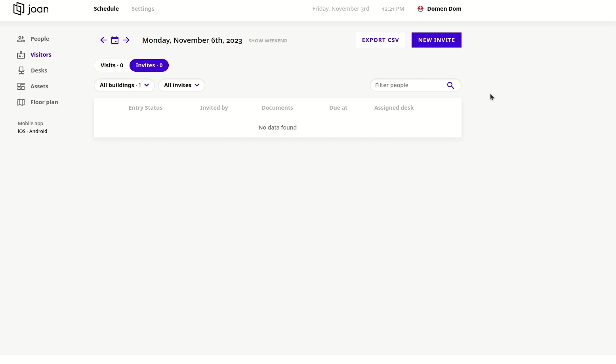Click the Invited by column header

point(214,108)
